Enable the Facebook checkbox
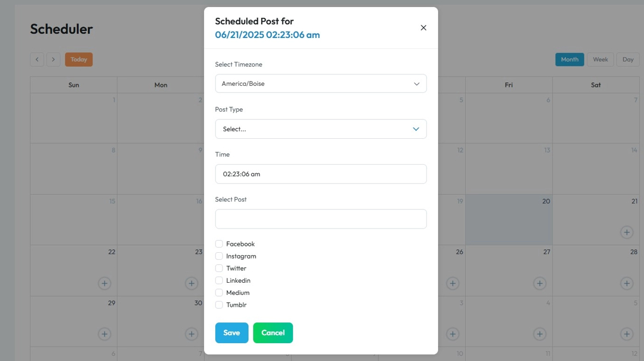644x361 pixels. pyautogui.click(x=219, y=244)
